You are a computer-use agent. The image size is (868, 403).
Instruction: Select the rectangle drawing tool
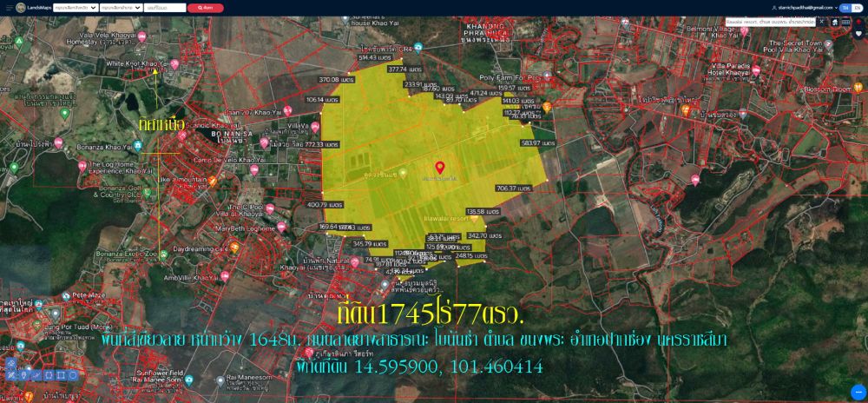[x=61, y=375]
